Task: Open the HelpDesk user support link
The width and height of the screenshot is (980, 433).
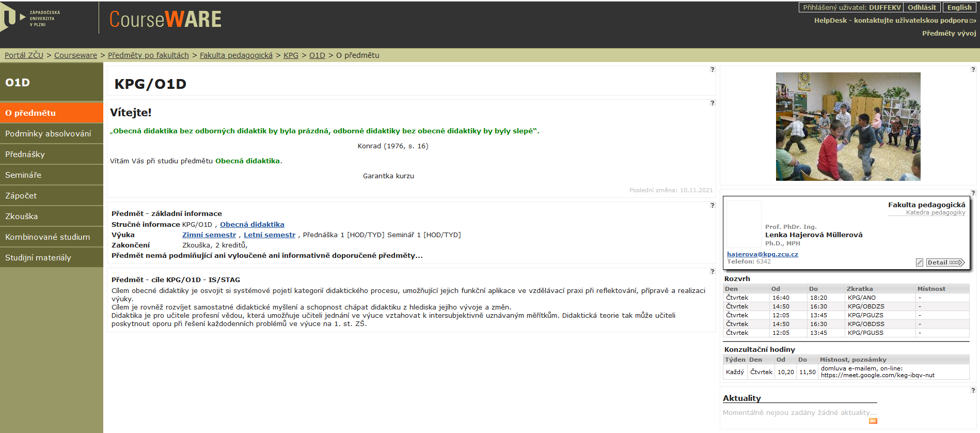Action: [x=891, y=20]
